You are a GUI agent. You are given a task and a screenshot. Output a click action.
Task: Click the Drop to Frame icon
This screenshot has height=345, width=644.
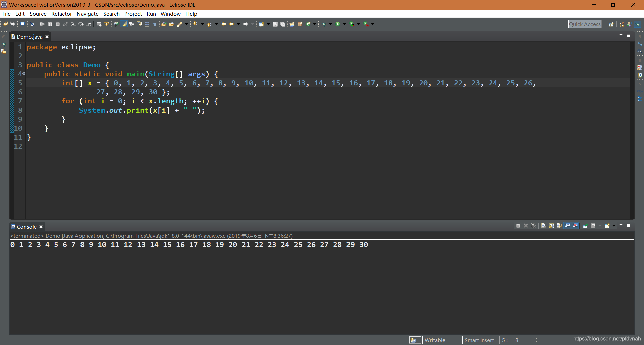point(99,24)
